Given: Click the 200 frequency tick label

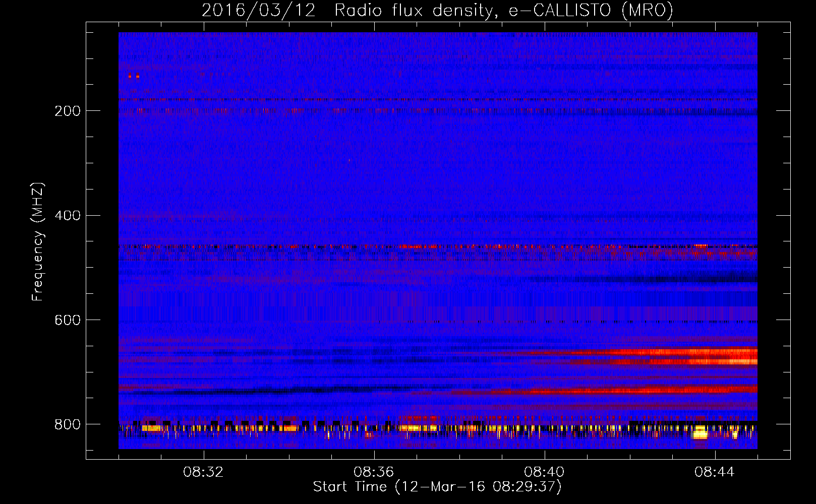Looking at the screenshot, I should (x=68, y=111).
